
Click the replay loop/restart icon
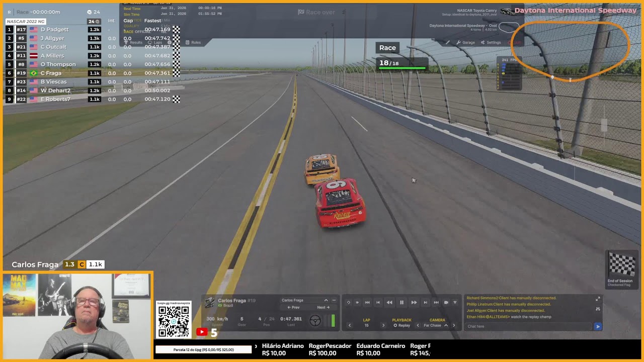point(348,302)
